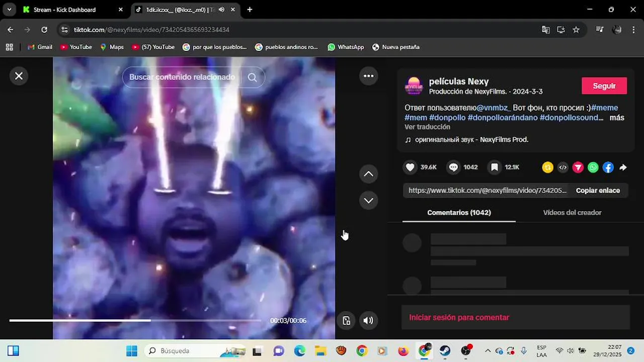Open comments via the speech bubble icon
The image size is (644, 362).
pyautogui.click(x=453, y=167)
